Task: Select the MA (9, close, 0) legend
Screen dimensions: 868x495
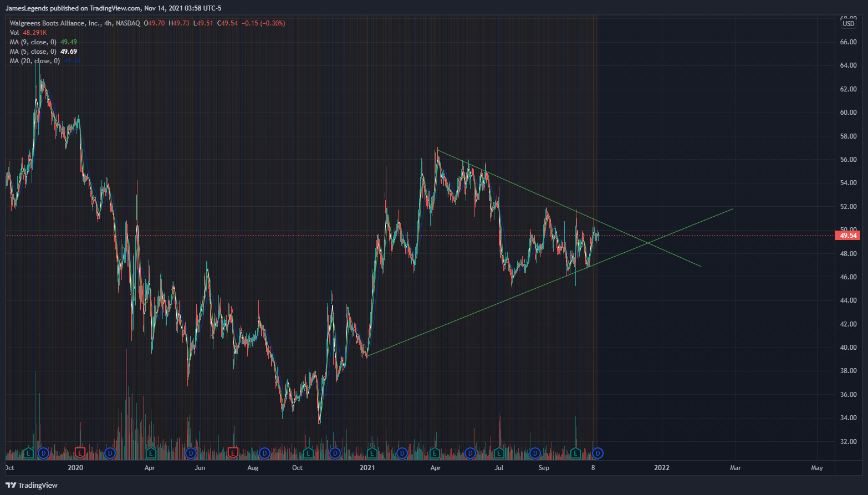Action: (x=43, y=42)
